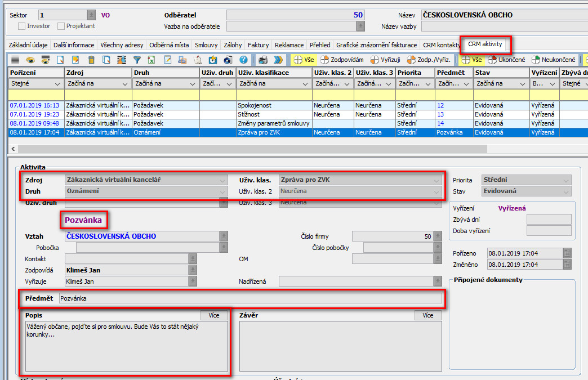Click the Excel export icon
This screenshot has height=380, width=588.
click(152, 60)
